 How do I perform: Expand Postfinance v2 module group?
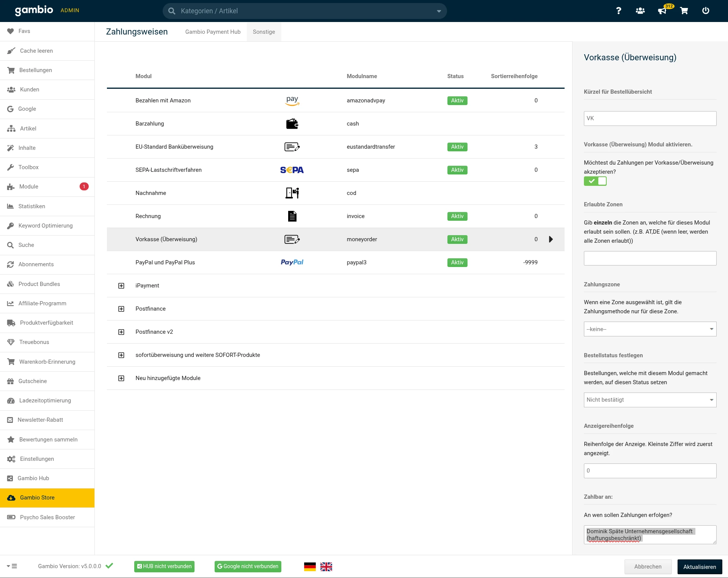121,332
